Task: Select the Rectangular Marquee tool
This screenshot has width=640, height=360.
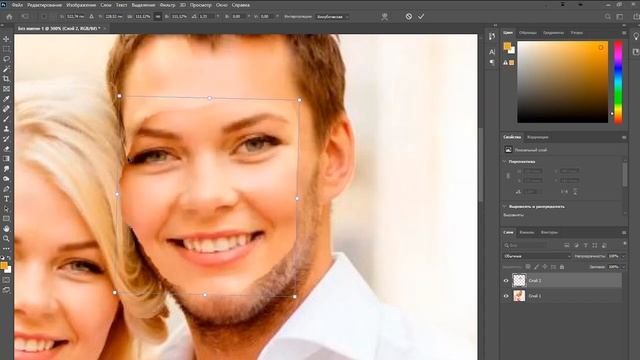Action: [6, 49]
